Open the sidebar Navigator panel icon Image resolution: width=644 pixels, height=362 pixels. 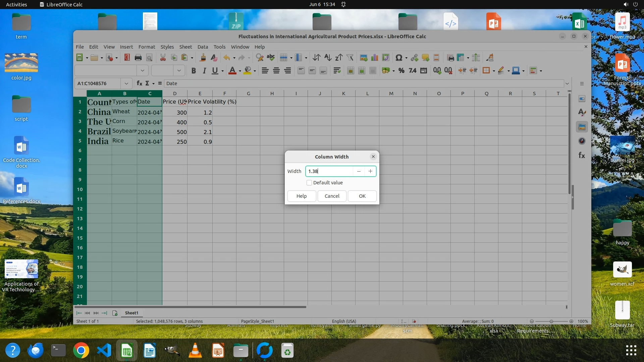click(x=582, y=141)
